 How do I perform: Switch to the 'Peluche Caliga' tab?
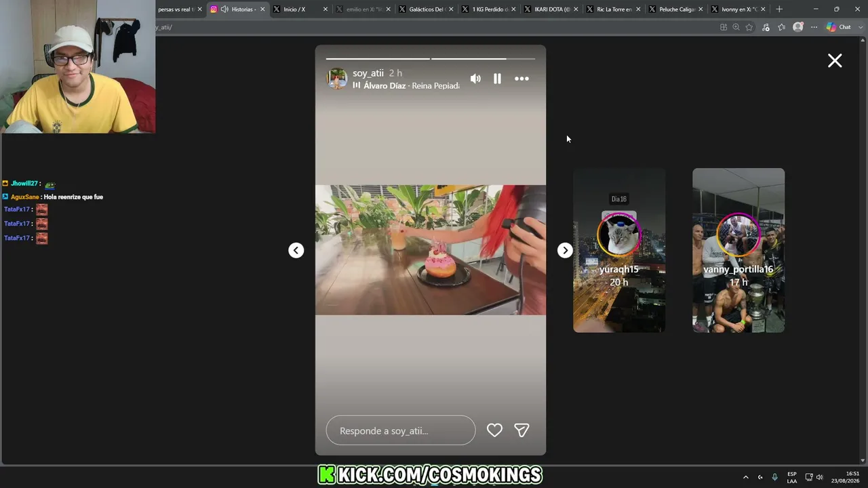677,9
